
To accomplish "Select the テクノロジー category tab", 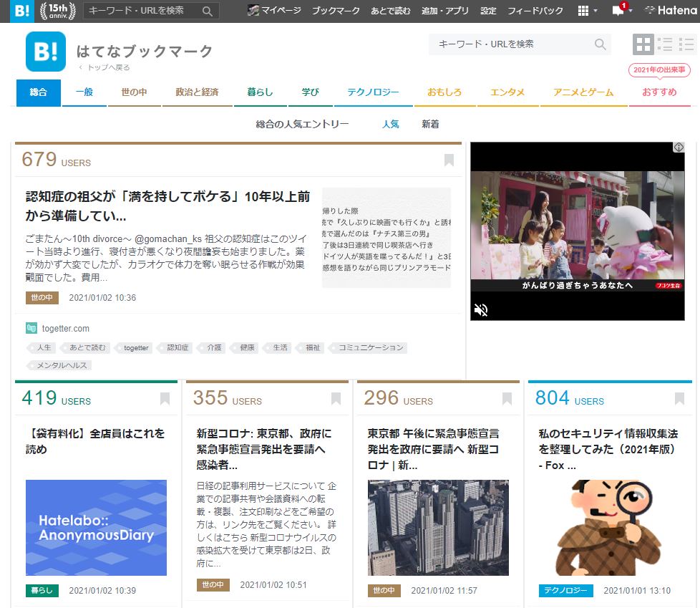I will point(373,92).
